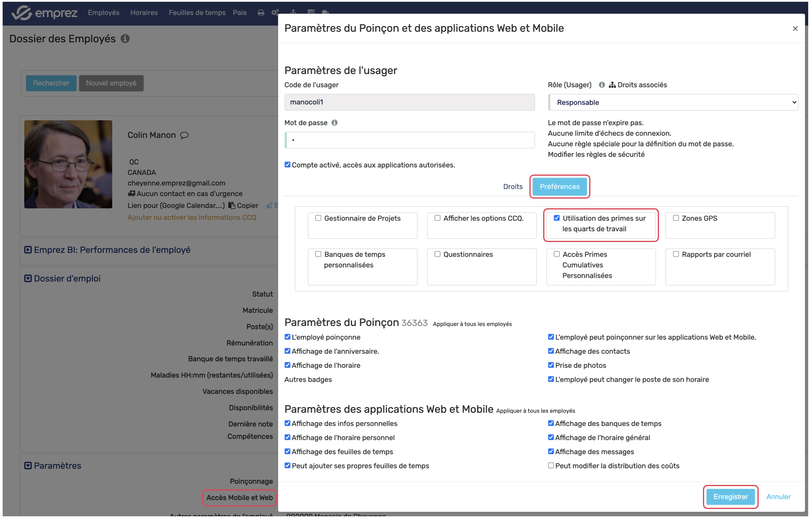The image size is (812, 521).
Task: Collapse the Dossier d'emploi section
Action: point(28,279)
